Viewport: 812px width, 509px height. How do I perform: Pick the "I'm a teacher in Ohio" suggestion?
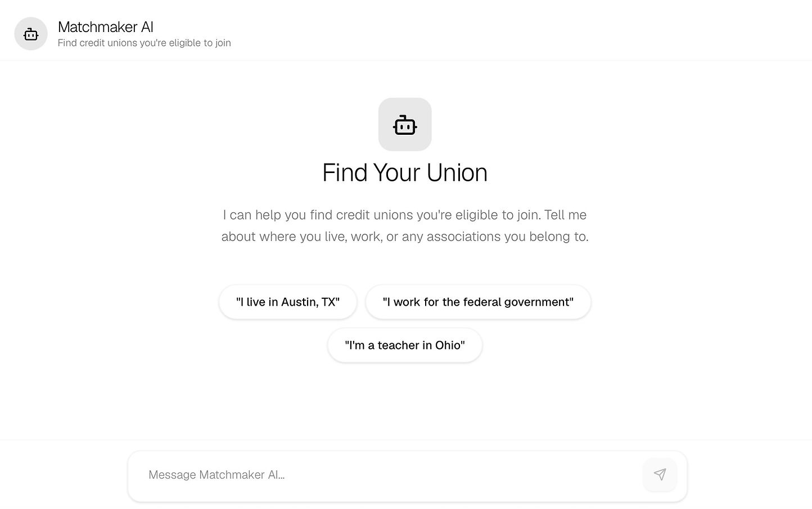(x=405, y=346)
